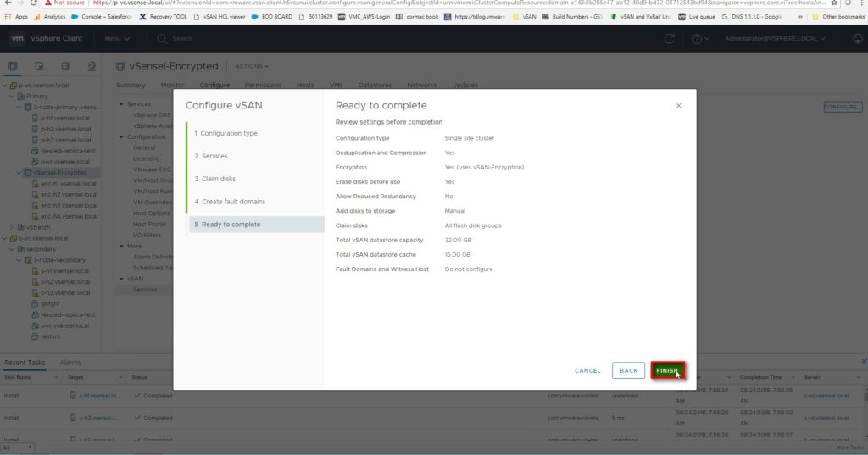Switch to VMs and Templates inventory icon
Screen dimensions: 868x455
pyautogui.click(x=40, y=66)
